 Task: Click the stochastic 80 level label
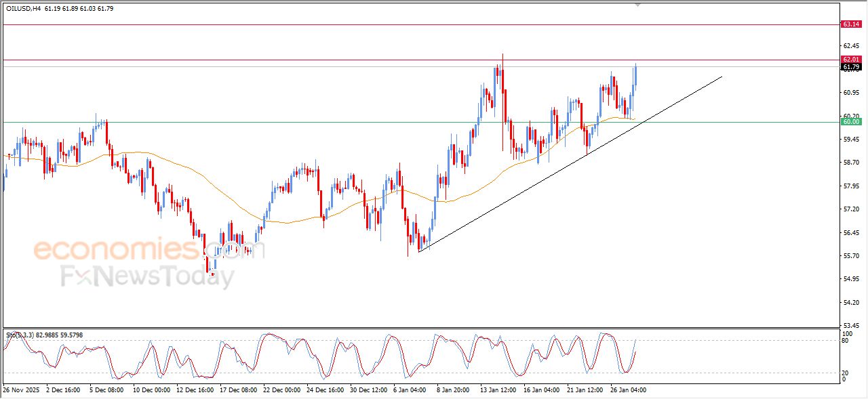tap(845, 341)
